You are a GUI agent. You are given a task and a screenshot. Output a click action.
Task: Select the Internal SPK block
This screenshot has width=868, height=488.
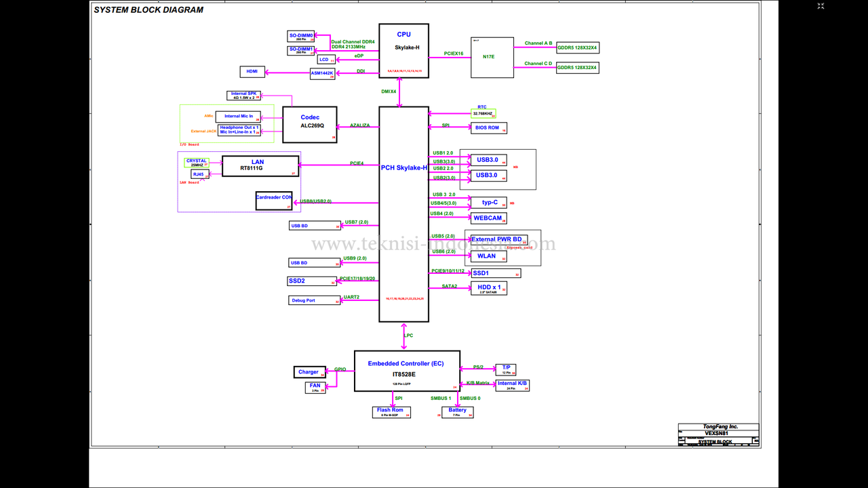(244, 96)
